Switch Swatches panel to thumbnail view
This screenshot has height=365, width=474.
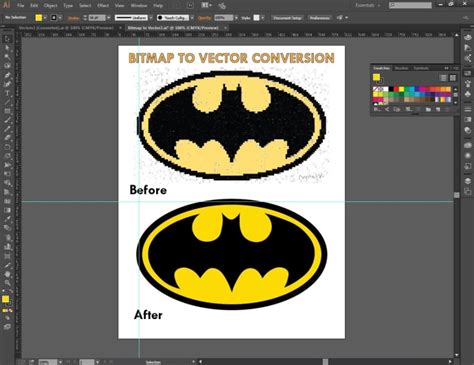click(452, 78)
